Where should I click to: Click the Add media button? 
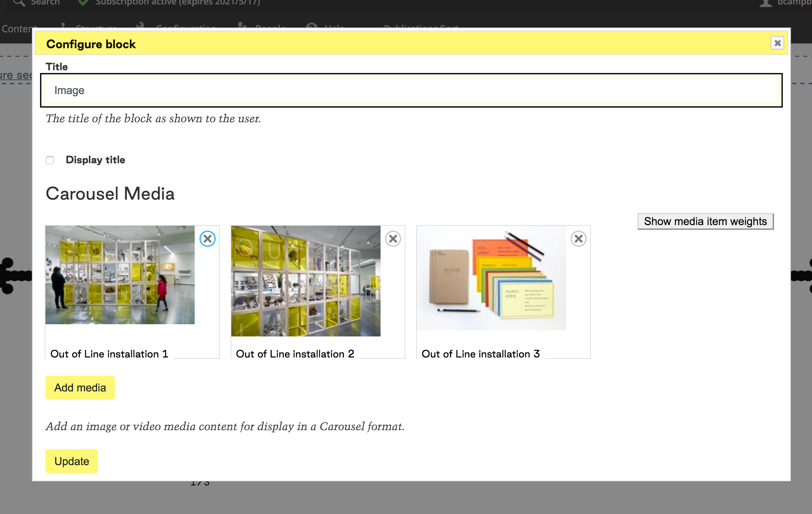(x=80, y=388)
